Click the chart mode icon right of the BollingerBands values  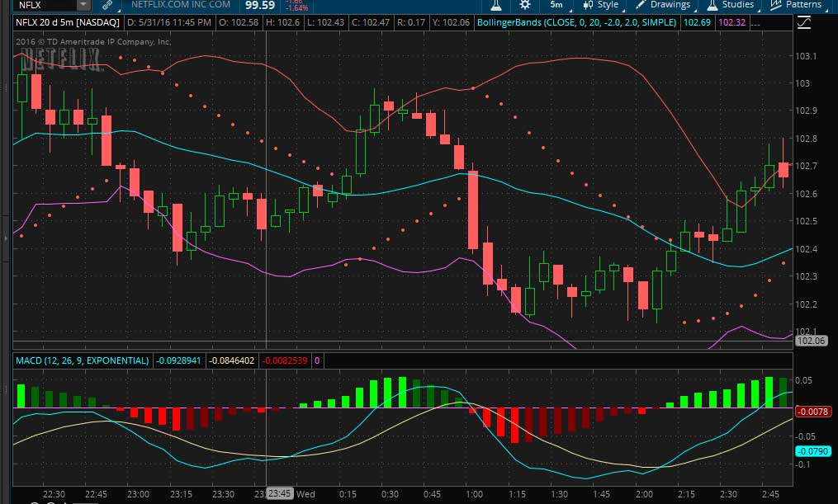804,22
